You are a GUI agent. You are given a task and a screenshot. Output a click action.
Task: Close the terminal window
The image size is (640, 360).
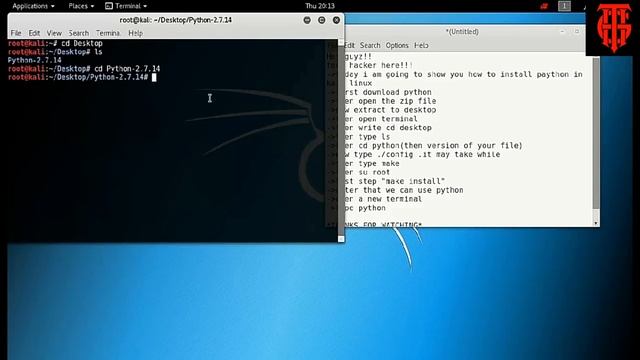[336, 20]
